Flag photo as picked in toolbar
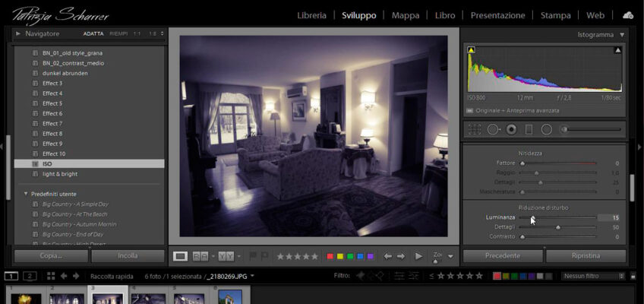The width and height of the screenshot is (644, 304). (253, 256)
